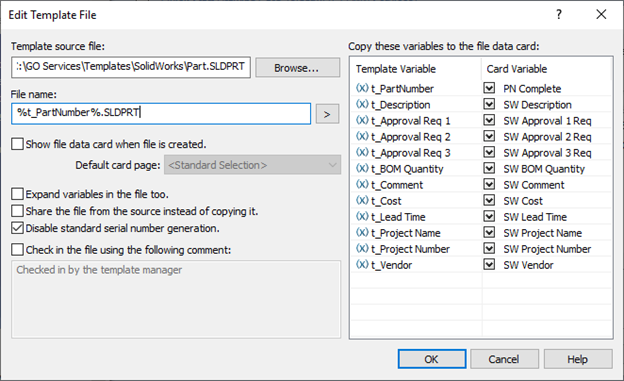This screenshot has width=624, height=381.
Task: Open the file name variable arrow menu
Action: [x=328, y=114]
